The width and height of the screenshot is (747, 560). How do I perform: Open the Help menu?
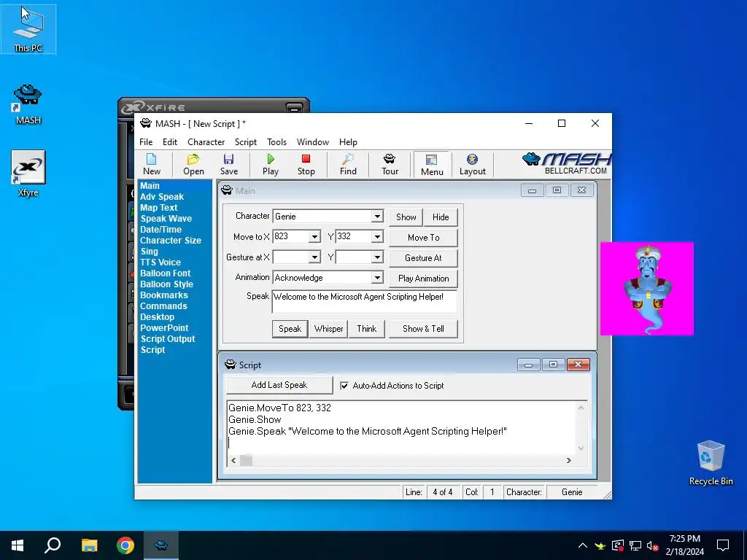point(348,142)
